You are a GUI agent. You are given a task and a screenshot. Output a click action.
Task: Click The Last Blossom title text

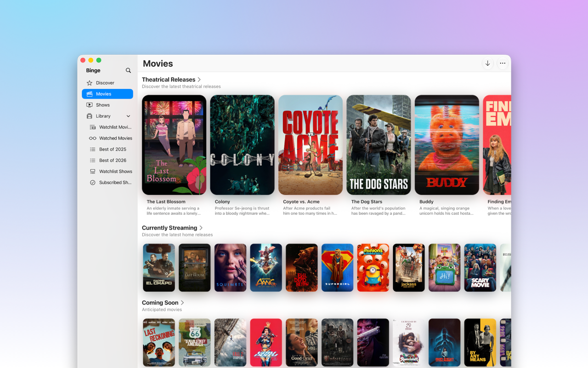tap(166, 201)
